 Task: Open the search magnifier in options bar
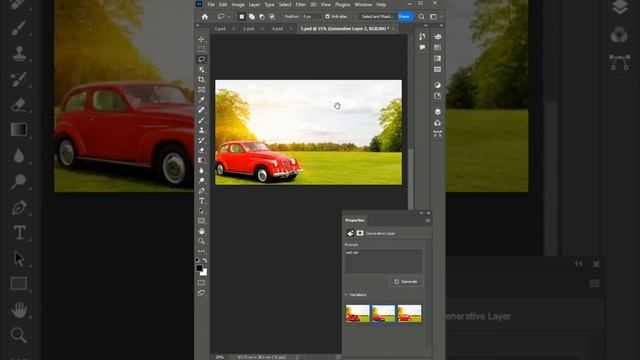tap(421, 17)
